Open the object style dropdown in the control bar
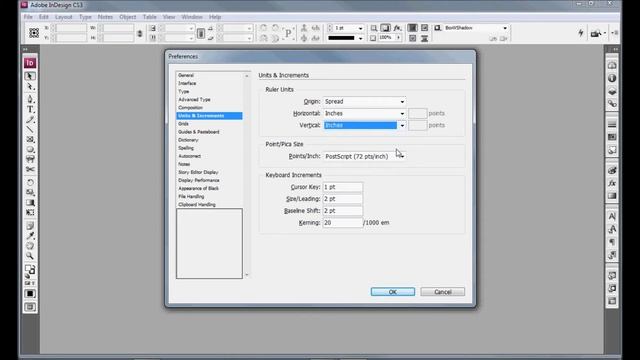The height and width of the screenshot is (360, 640). [504, 28]
